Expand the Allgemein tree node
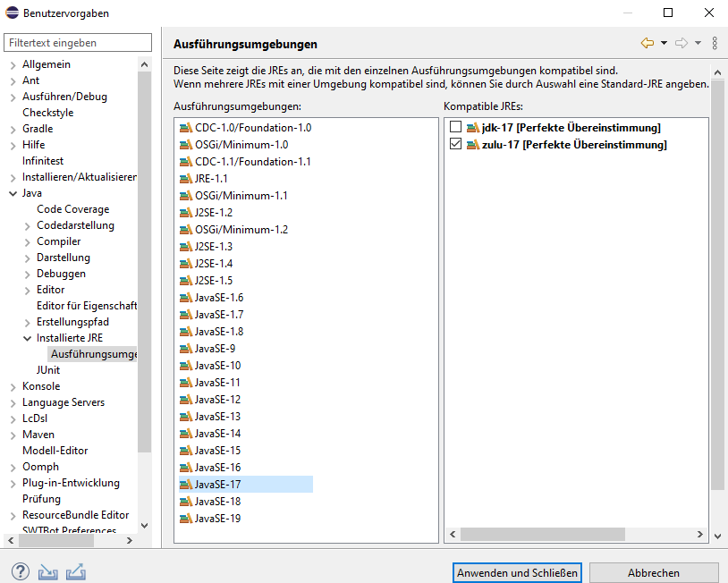728x583 pixels. (13, 65)
